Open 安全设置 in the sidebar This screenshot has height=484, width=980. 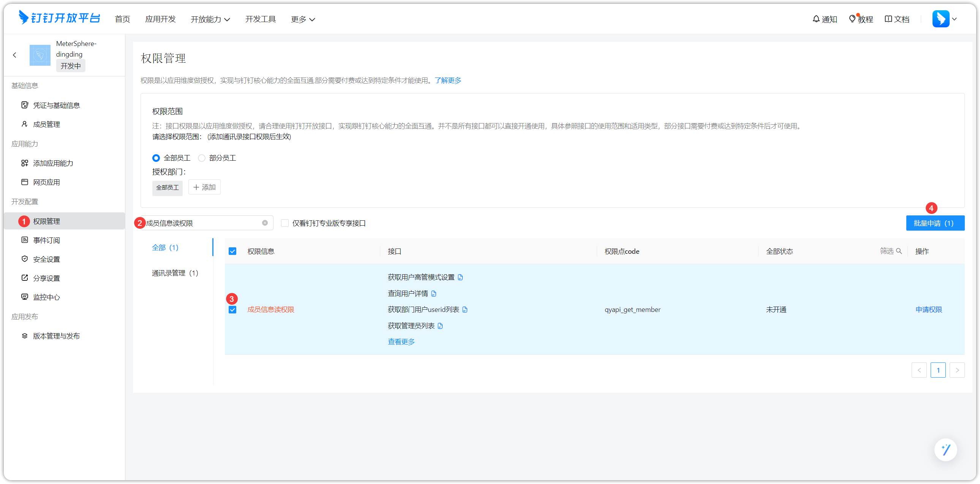[x=46, y=259]
